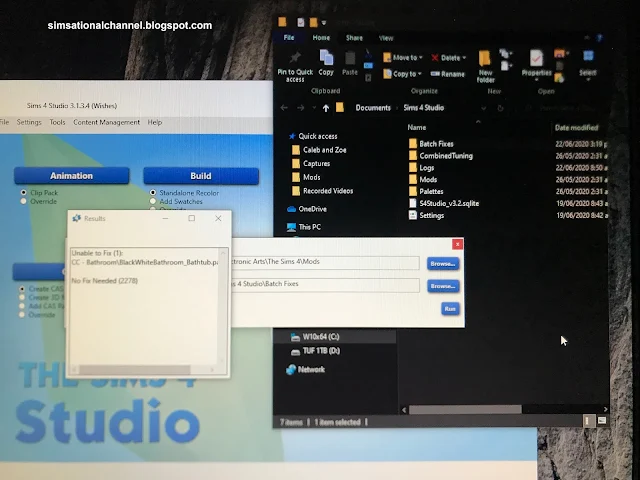Open Sims 4 Studio Tools menu
The width and height of the screenshot is (640, 480).
click(58, 122)
